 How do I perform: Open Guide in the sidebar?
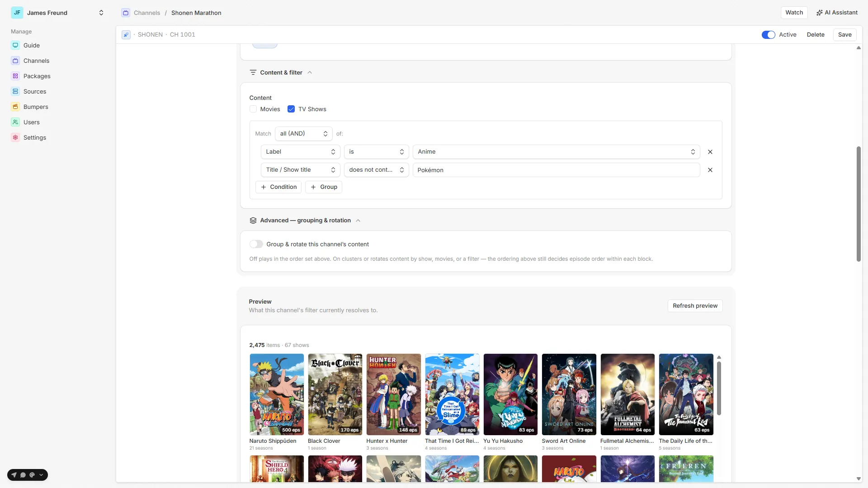coord(32,45)
